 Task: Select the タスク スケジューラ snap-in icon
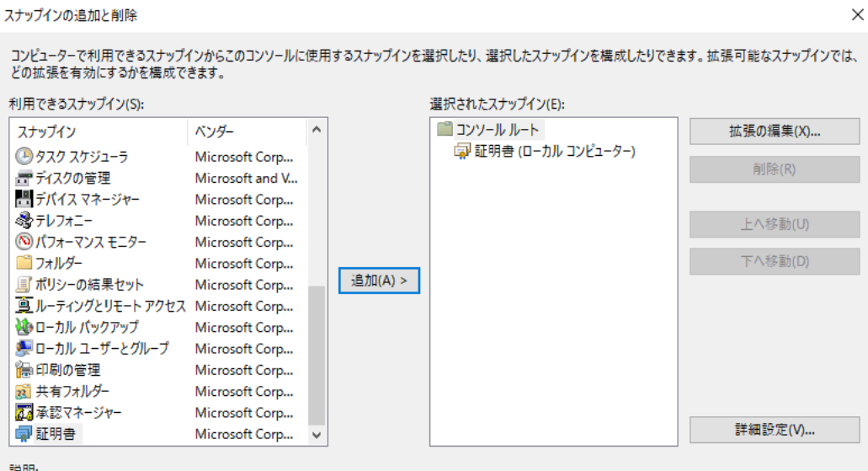tap(24, 157)
